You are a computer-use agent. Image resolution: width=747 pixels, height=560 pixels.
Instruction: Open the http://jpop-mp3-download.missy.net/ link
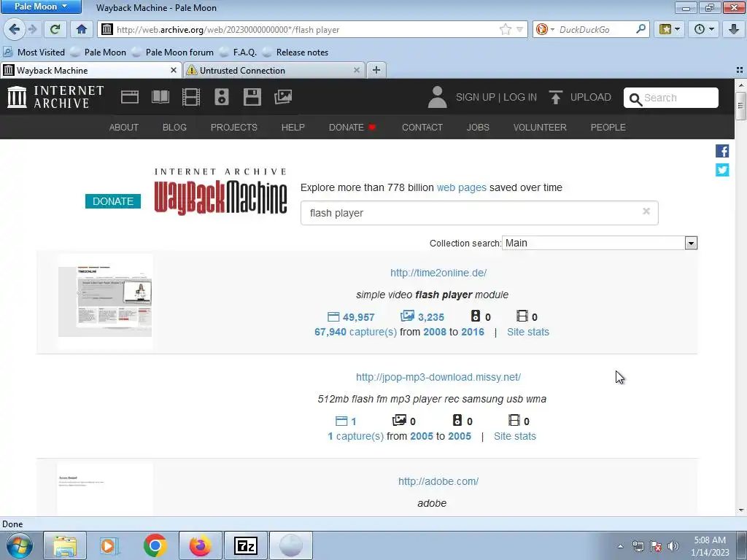438,377
